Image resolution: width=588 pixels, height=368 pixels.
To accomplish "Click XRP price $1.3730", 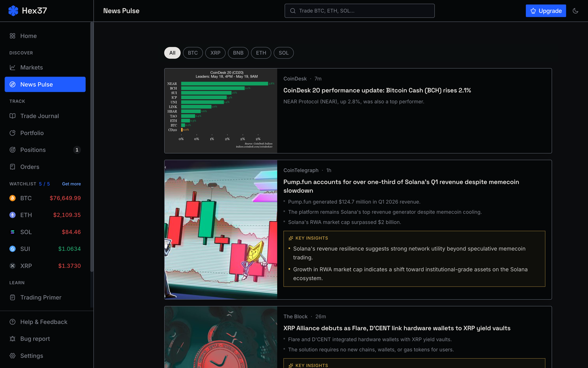I will coord(70,266).
